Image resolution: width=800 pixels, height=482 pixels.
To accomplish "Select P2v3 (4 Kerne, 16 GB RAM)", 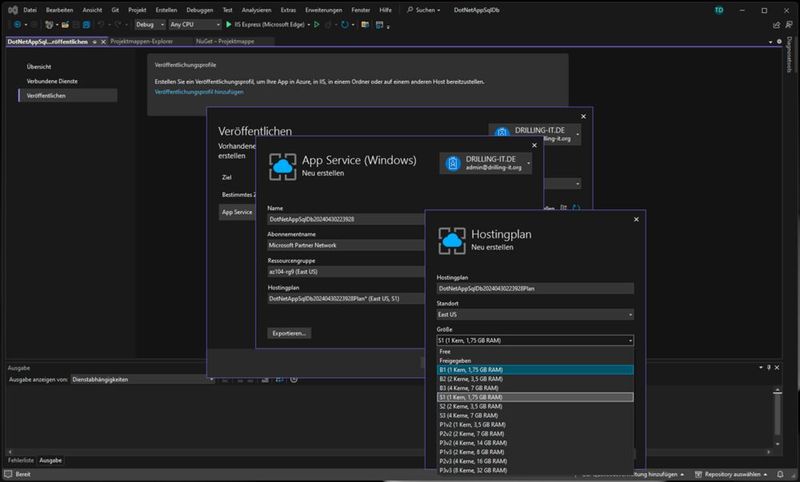I will (535, 461).
